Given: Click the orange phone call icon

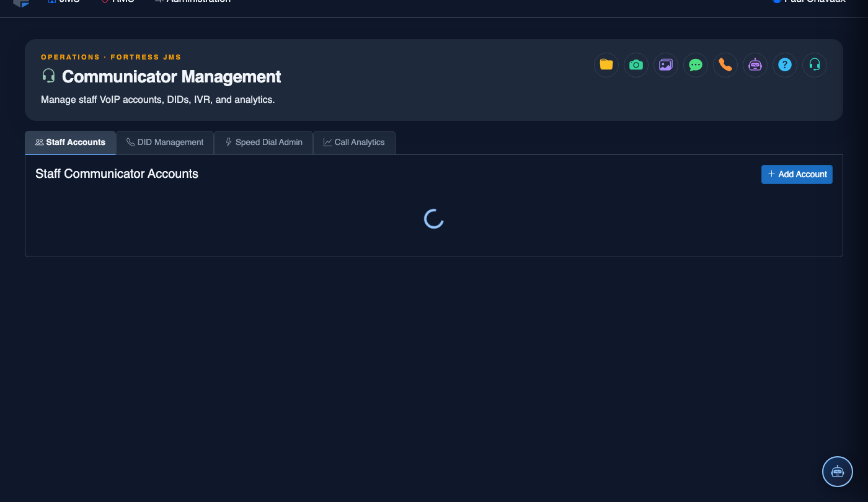Looking at the screenshot, I should [725, 64].
